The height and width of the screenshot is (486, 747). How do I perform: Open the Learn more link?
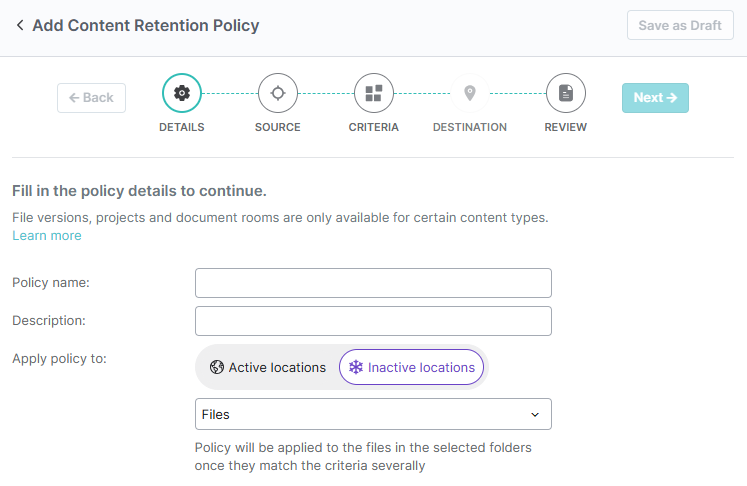point(47,235)
